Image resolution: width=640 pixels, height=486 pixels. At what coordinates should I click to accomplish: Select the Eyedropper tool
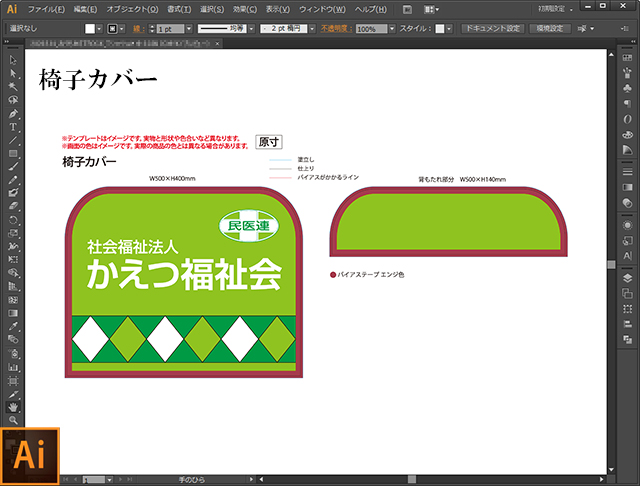tap(13, 326)
